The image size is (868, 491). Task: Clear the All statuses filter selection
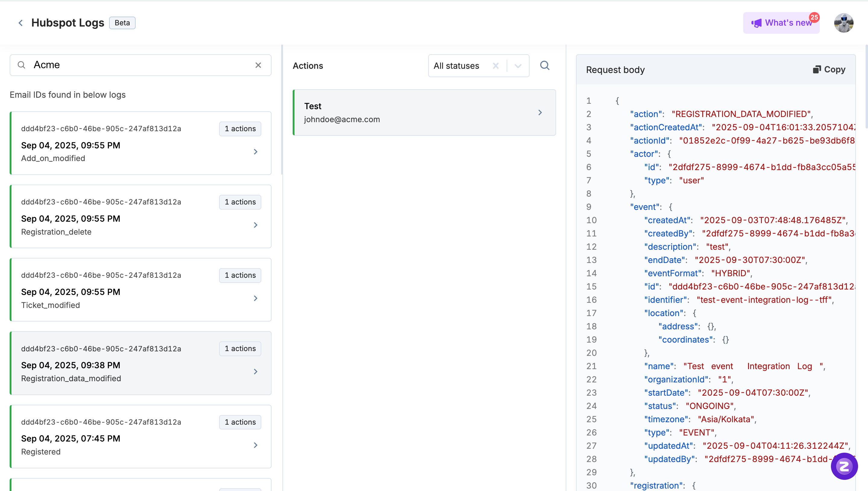[495, 66]
